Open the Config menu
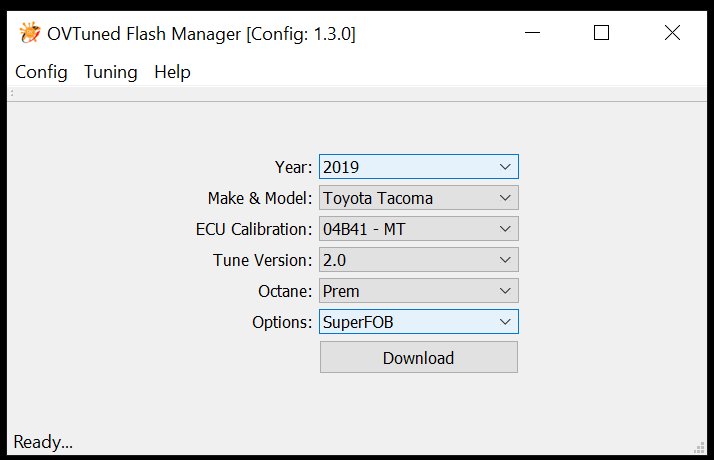Image resolution: width=714 pixels, height=460 pixels. tap(41, 72)
